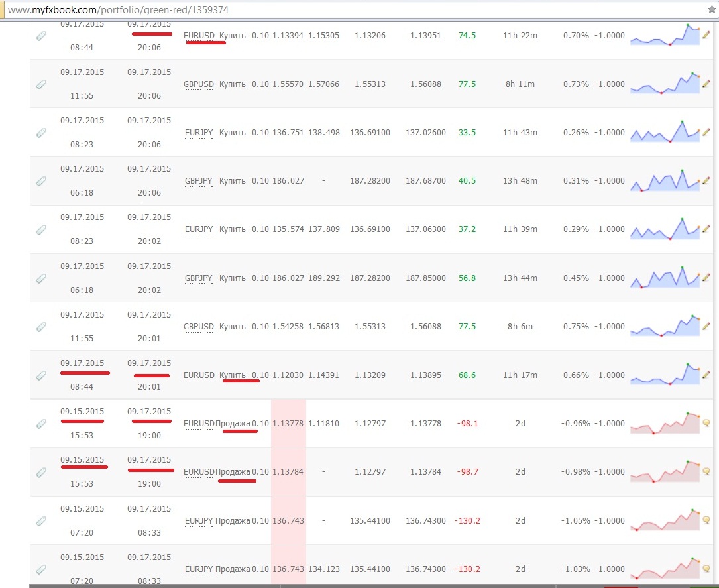Click pencil edit icon in EURUSD 0.66% row
The height and width of the screenshot is (588, 719).
click(706, 375)
